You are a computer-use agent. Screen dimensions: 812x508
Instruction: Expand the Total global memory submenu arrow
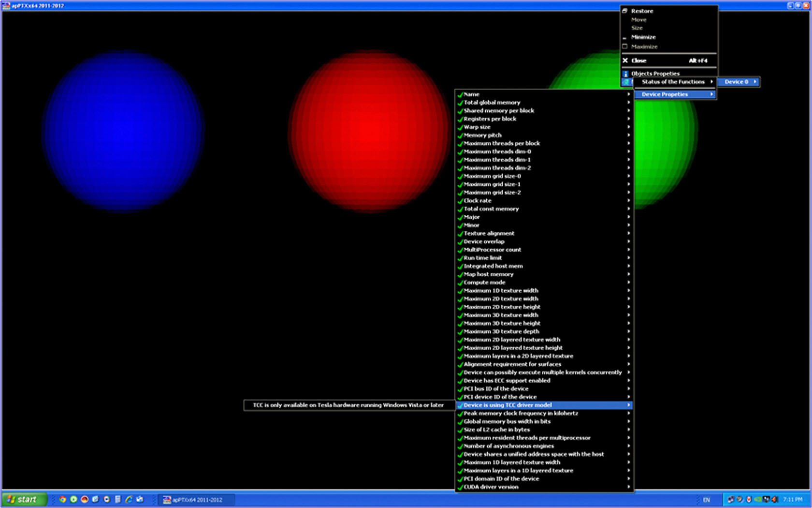tap(628, 103)
